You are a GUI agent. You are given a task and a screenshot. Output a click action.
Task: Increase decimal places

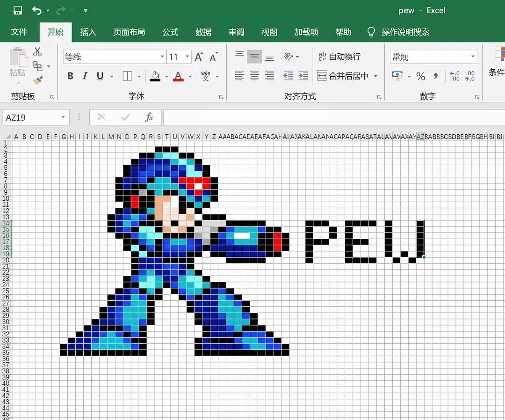pyautogui.click(x=455, y=76)
